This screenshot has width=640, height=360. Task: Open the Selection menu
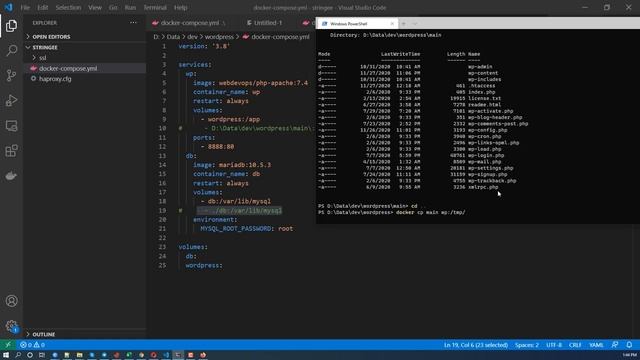[68, 7]
